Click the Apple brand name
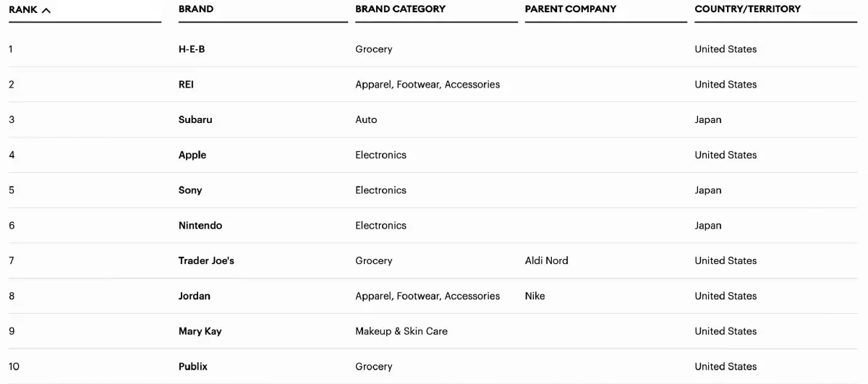This screenshot has height=384, width=868. [x=192, y=155]
